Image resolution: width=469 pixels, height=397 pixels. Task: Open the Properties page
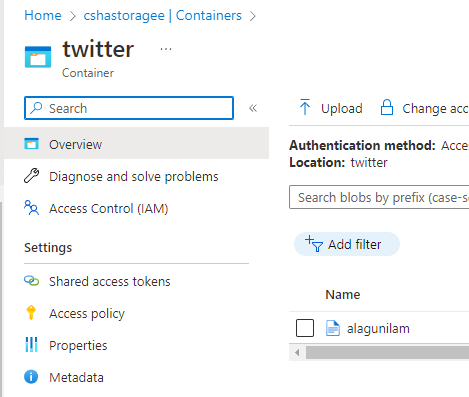(78, 345)
